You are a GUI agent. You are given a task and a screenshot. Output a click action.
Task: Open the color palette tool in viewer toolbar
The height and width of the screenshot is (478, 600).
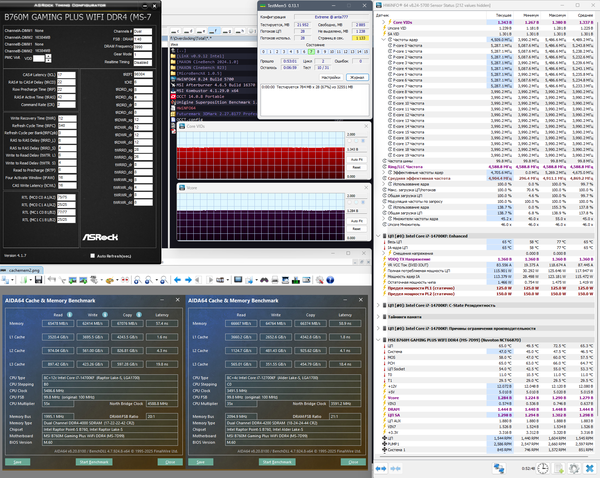110,280
